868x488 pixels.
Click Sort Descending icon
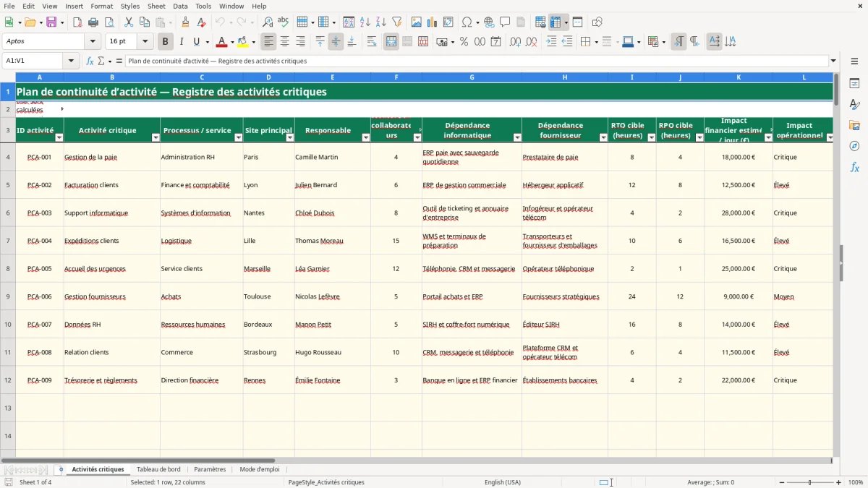tap(380, 22)
